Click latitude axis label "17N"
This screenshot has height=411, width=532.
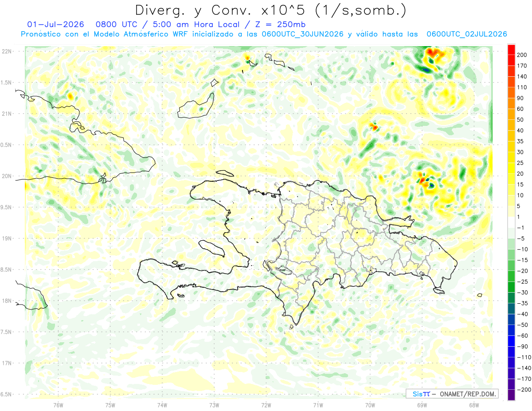7,363
